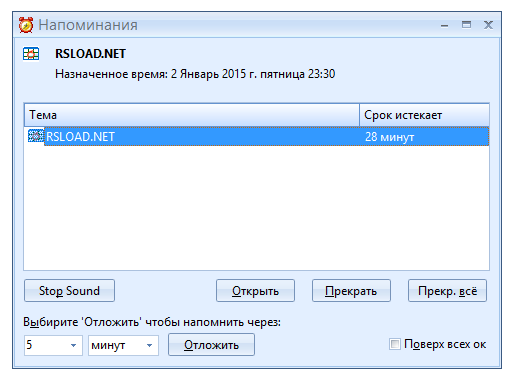This screenshot has width=513, height=389.
Task: Click the Stop Sound button
Action: pos(69,291)
